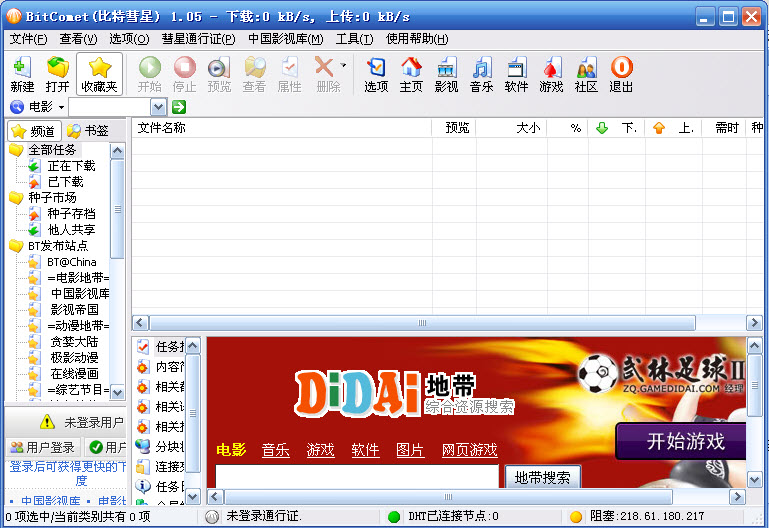Open the 影视 (Video) toolbar icon
The image size is (769, 528).
pos(446,74)
